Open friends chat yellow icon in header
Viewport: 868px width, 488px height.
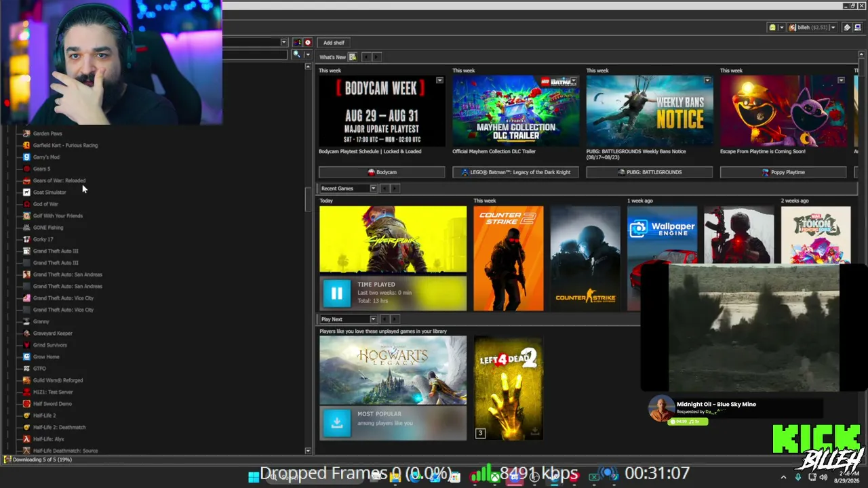tap(772, 28)
